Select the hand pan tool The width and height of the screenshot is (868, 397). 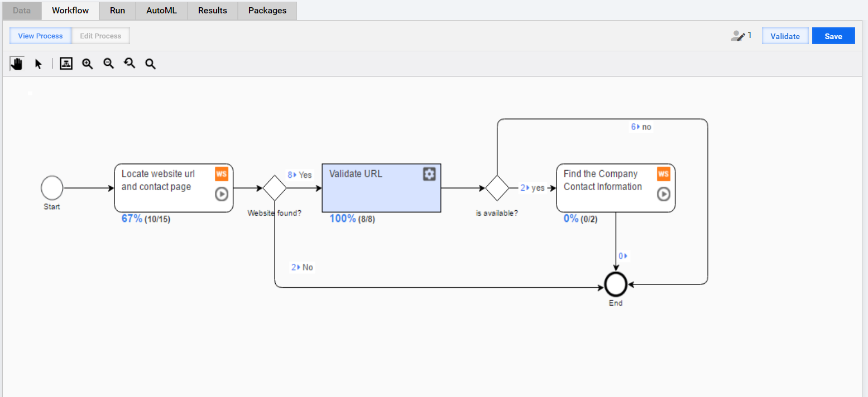[x=17, y=64]
